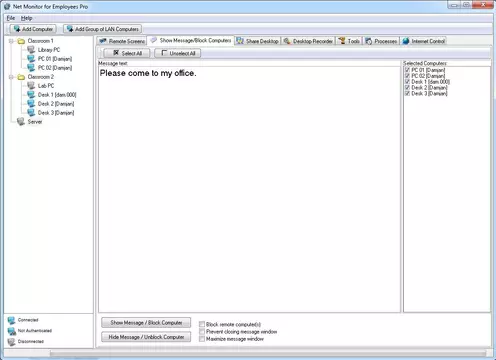
Task: Click into the Message text area
Action: click(x=249, y=189)
